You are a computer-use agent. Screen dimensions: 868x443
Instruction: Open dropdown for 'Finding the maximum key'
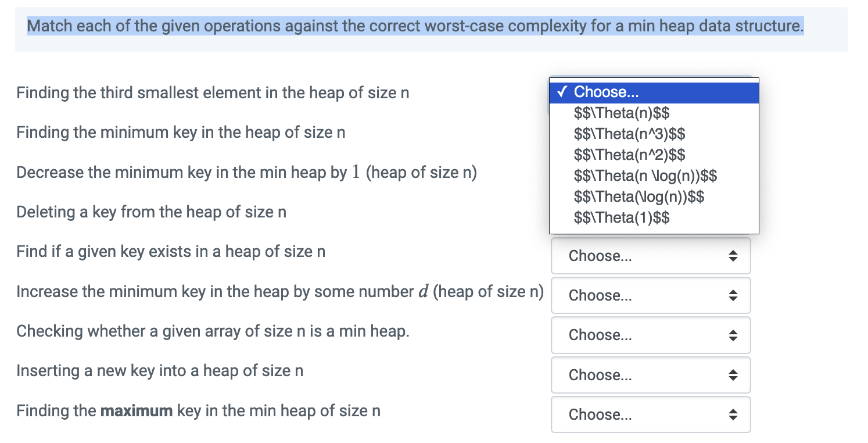tap(651, 415)
